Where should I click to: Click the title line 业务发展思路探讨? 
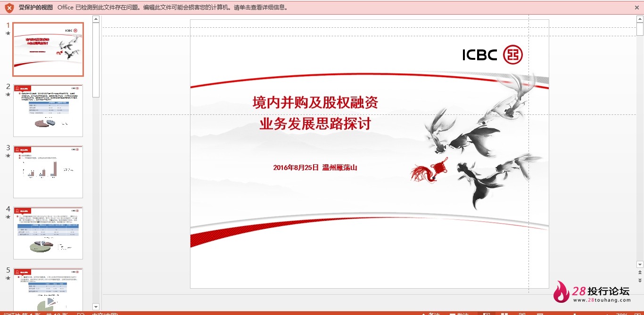pos(315,124)
